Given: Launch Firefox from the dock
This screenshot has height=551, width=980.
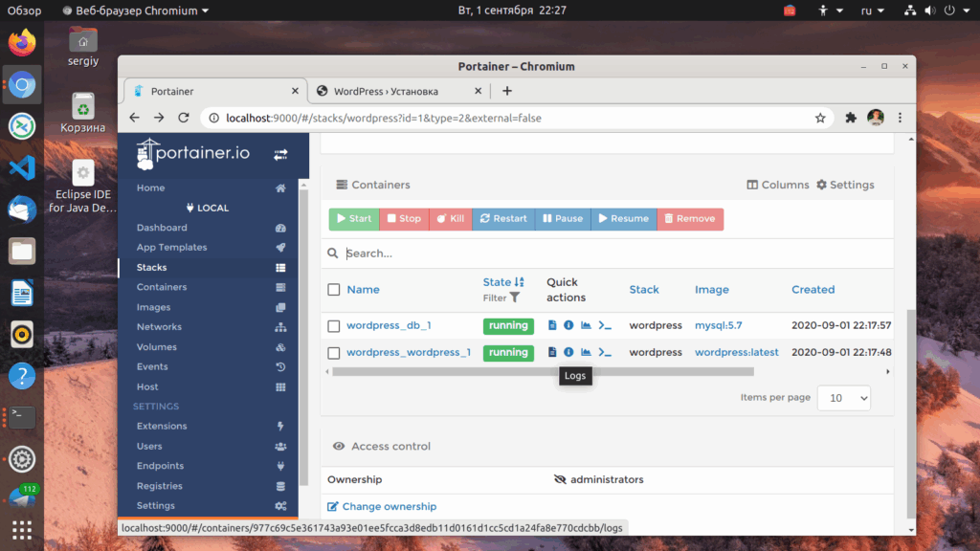Looking at the screenshot, I should [22, 43].
